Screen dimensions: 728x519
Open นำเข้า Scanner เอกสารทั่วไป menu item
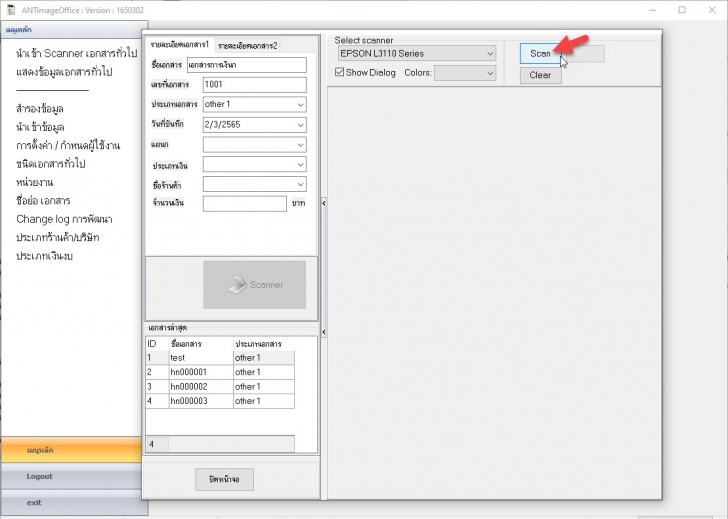coord(77,53)
